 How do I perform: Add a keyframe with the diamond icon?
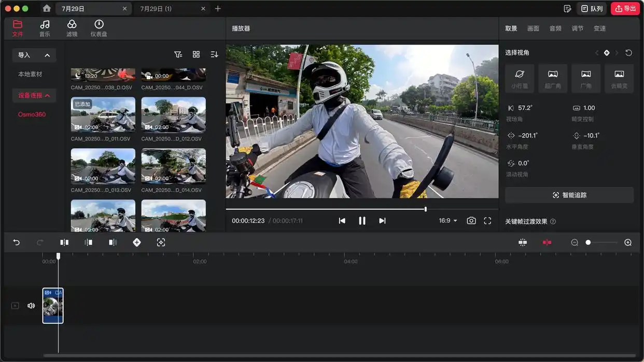137,242
